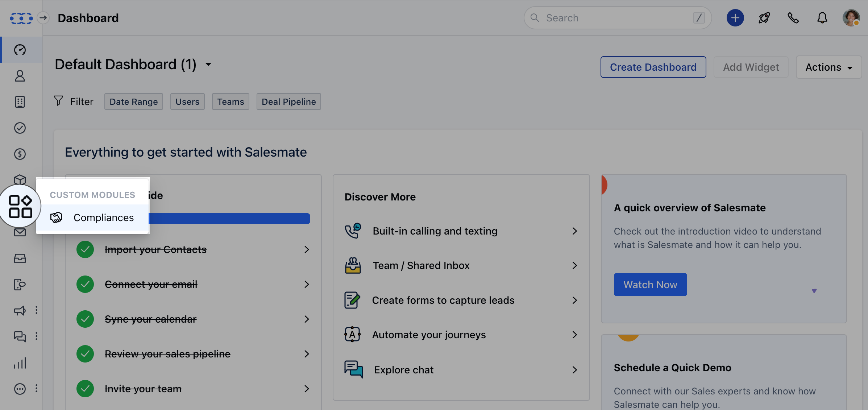Toggle the Sync your calendar green check
This screenshot has width=868, height=410.
click(x=85, y=319)
